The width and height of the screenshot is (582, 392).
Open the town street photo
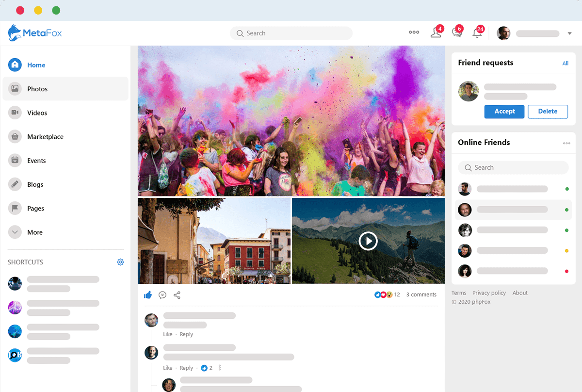pyautogui.click(x=214, y=241)
